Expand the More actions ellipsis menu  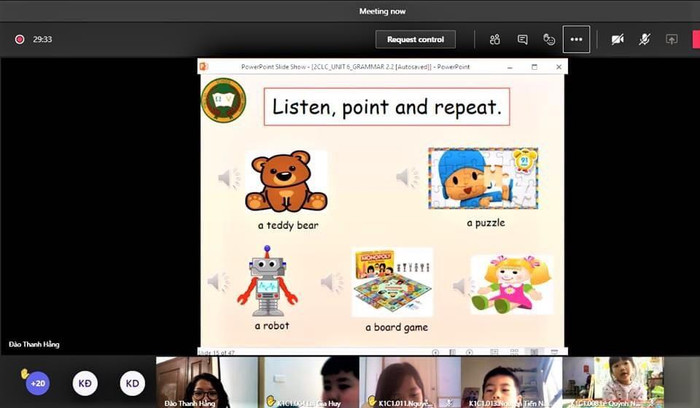pos(576,39)
